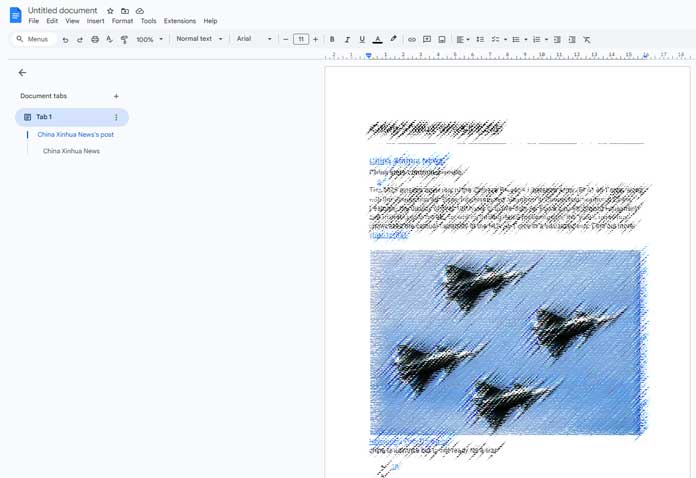Click the blue heading link above the paragraph
Viewport: 696px width, 478px height.
406,161
